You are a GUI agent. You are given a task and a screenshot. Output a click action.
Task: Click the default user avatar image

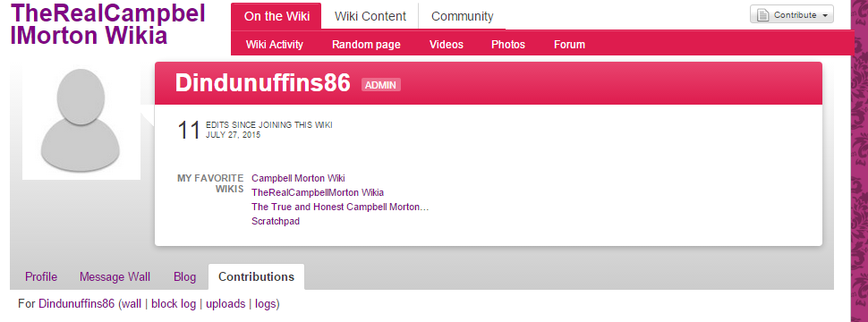81,121
